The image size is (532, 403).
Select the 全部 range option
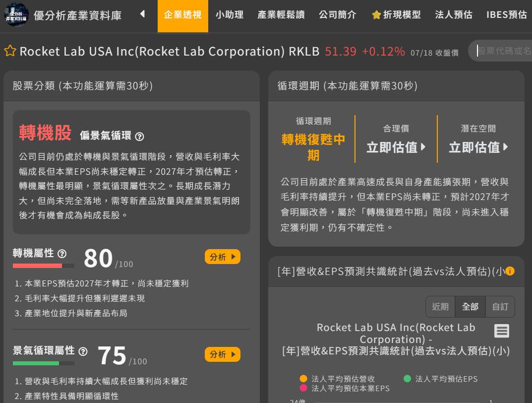tap(470, 307)
